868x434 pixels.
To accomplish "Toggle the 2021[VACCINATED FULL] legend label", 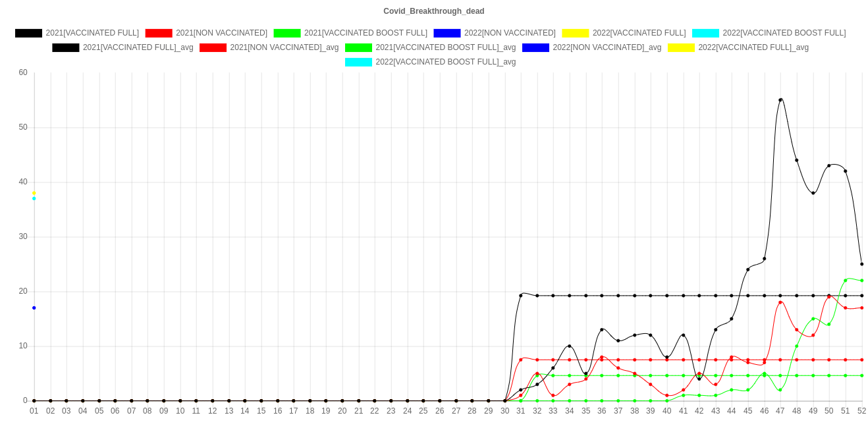I will click(92, 33).
